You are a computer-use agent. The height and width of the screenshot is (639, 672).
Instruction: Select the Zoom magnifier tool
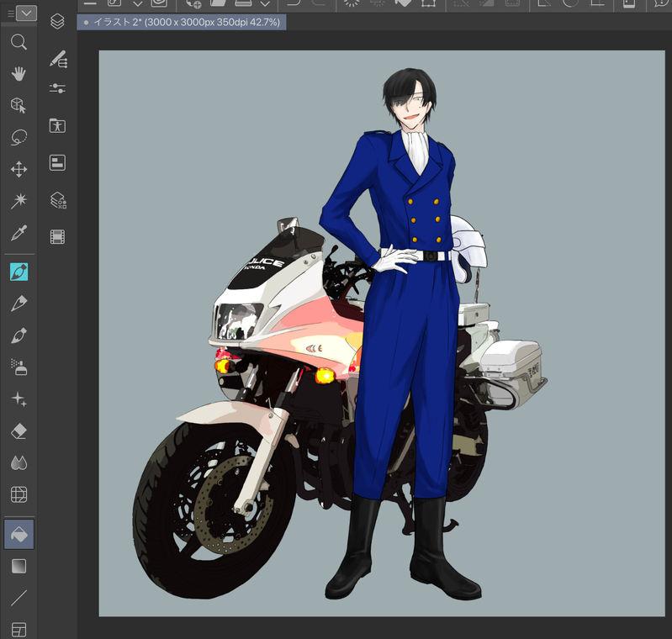pyautogui.click(x=19, y=42)
